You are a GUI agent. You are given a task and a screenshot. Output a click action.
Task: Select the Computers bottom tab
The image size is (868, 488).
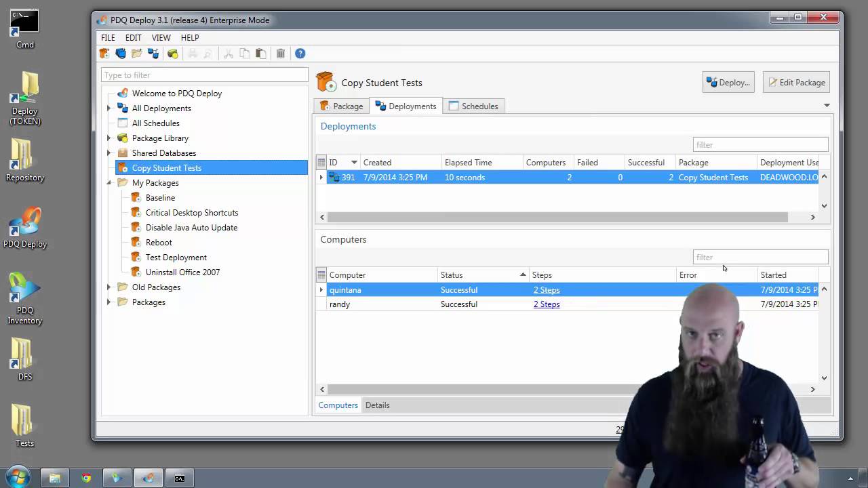click(338, 405)
